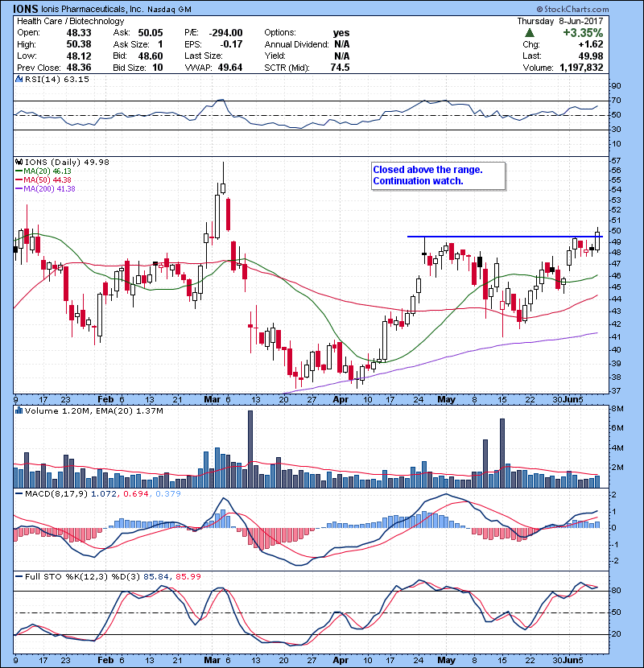Click the IONS (Daily) 49.98 chart label

[67, 163]
